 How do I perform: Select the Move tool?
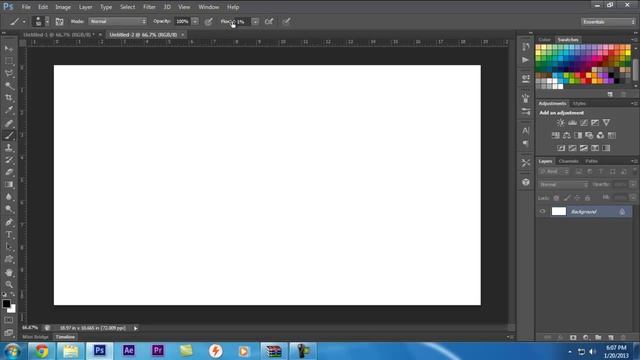point(9,49)
